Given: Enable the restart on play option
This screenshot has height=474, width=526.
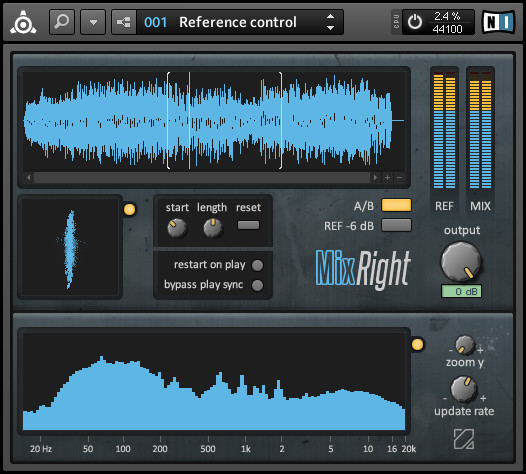Looking at the screenshot, I should 257,265.
